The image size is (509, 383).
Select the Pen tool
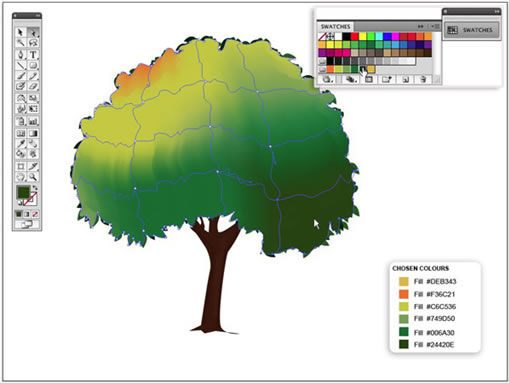point(21,55)
